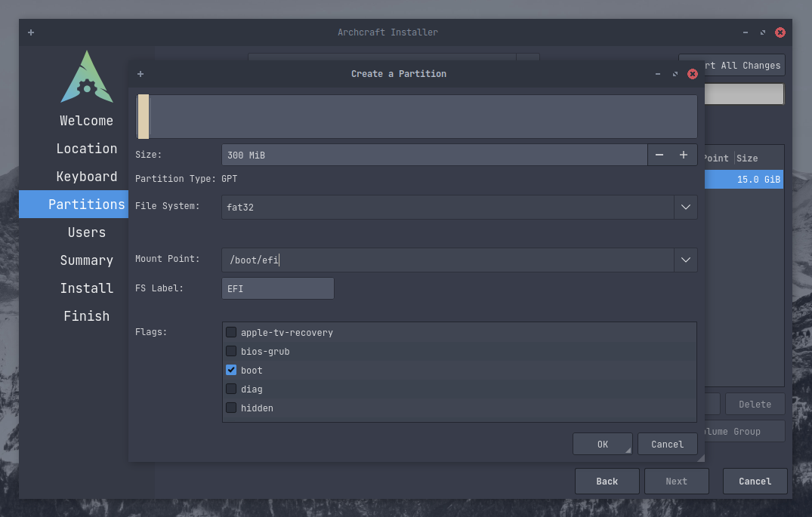Click the FS Label field containing EFI
The height and width of the screenshot is (517, 812).
277,288
